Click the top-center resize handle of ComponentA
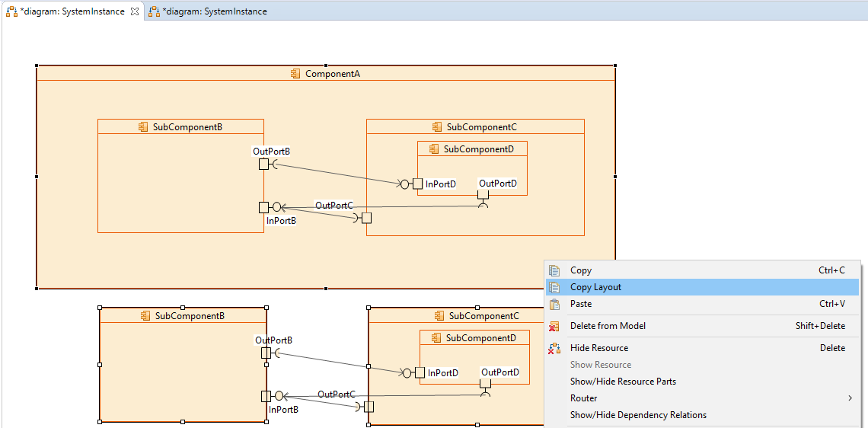The width and height of the screenshot is (868, 428). [326, 65]
